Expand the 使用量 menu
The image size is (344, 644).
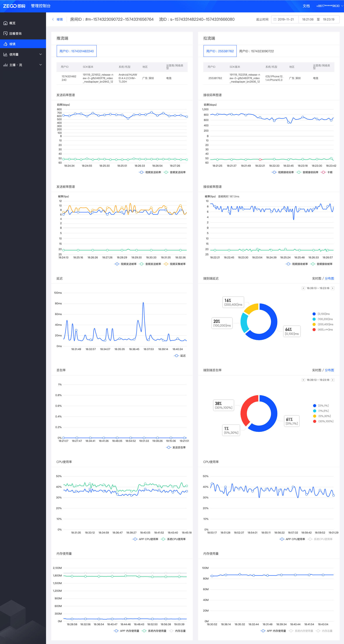(41, 54)
